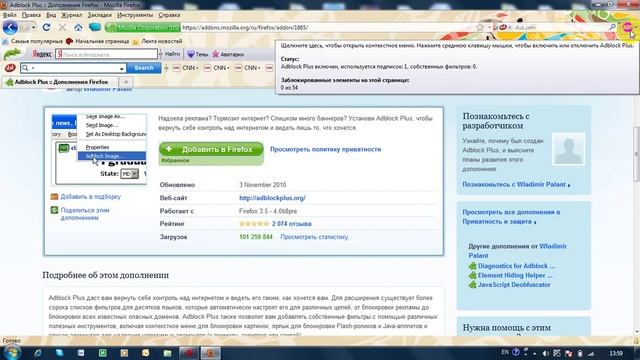Go back with the blue Back arrow

click(x=10, y=27)
